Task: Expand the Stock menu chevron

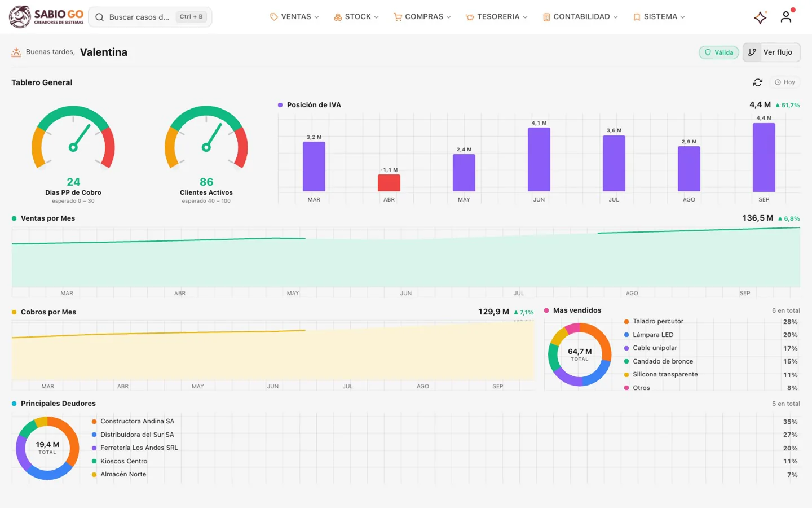Action: (x=376, y=17)
